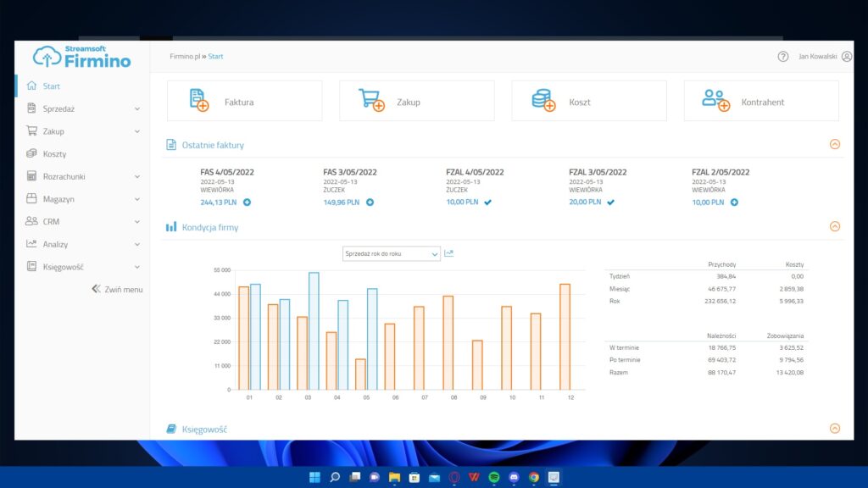Open invoice FZAL 3/05/2022
Image resolution: width=868 pixels, height=488 pixels.
(x=598, y=172)
